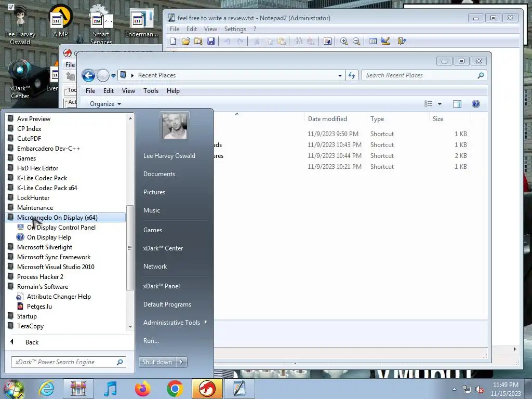
Task: Open the music note app on taskbar
Action: [110, 389]
